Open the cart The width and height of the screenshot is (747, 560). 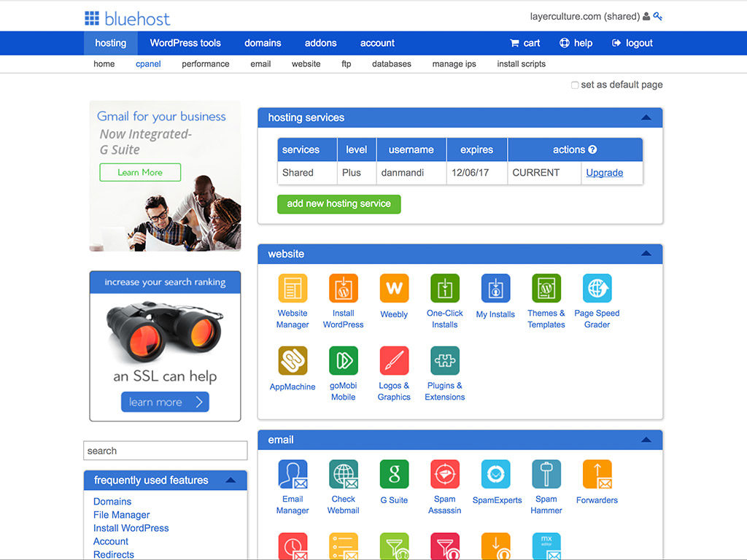pyautogui.click(x=525, y=43)
